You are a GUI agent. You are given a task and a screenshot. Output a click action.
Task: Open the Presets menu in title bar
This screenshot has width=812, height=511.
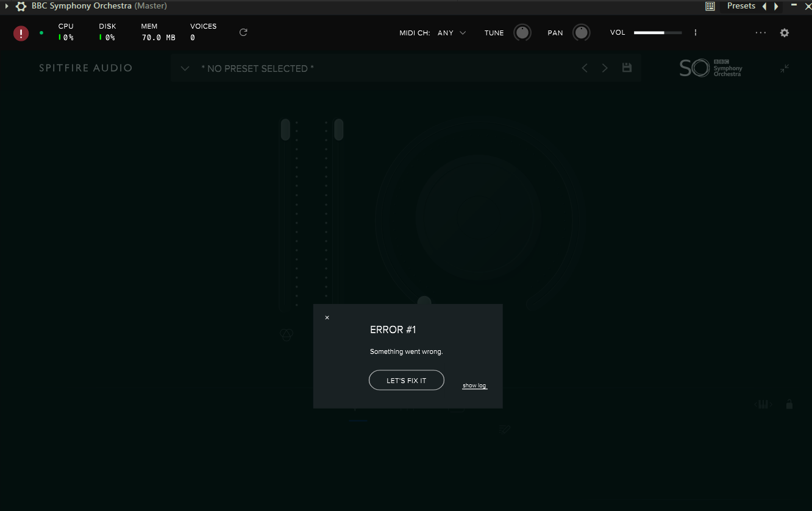click(x=741, y=6)
